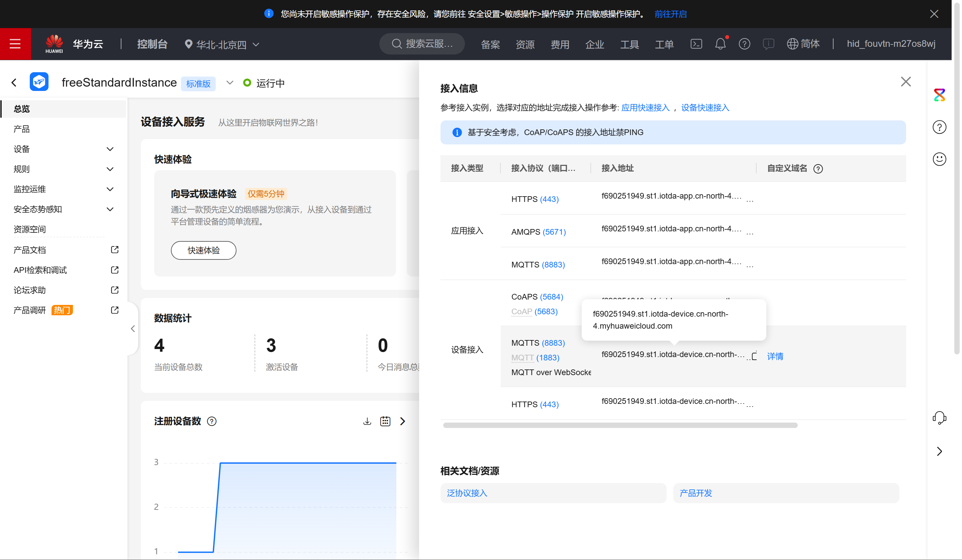The width and height of the screenshot is (962, 560).
Task: Download registered devices chart data
Action: [367, 421]
